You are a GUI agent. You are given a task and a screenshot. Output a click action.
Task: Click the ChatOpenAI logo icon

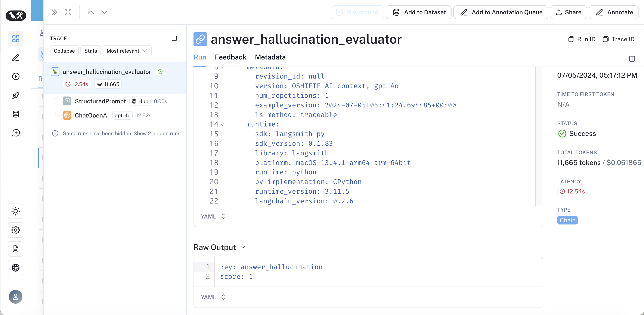(67, 115)
